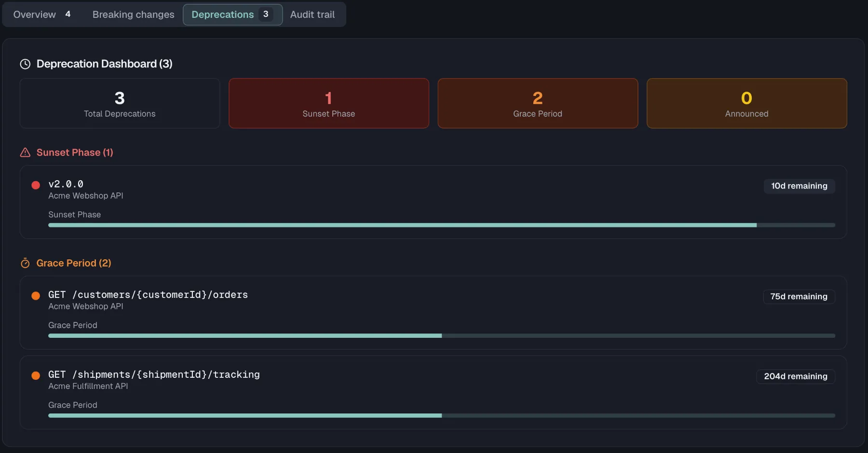Select the Grace Period summary card
The image size is (868, 453).
[538, 103]
